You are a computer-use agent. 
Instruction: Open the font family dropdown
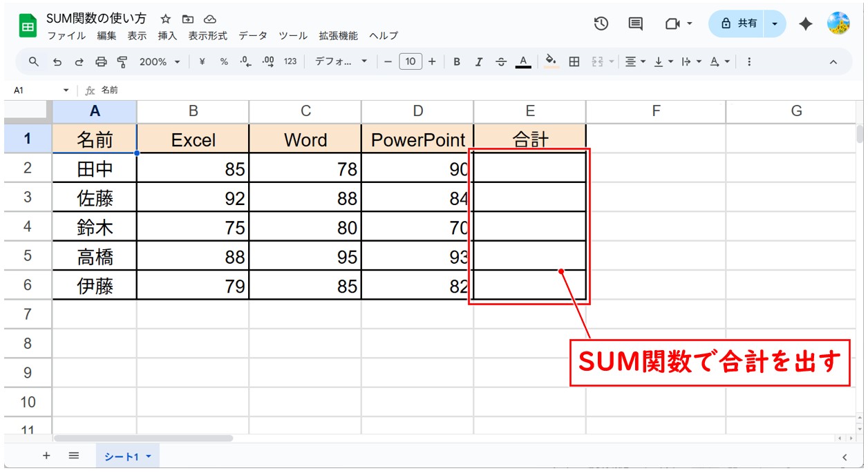(x=341, y=62)
